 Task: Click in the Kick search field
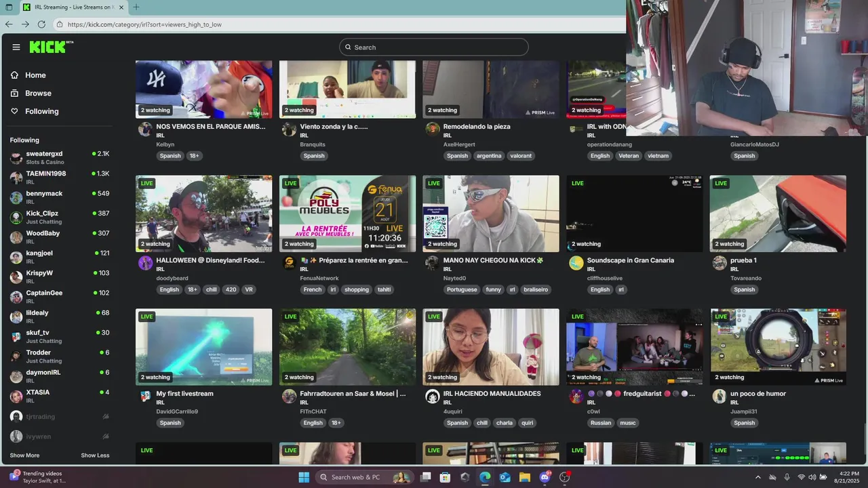tap(434, 47)
